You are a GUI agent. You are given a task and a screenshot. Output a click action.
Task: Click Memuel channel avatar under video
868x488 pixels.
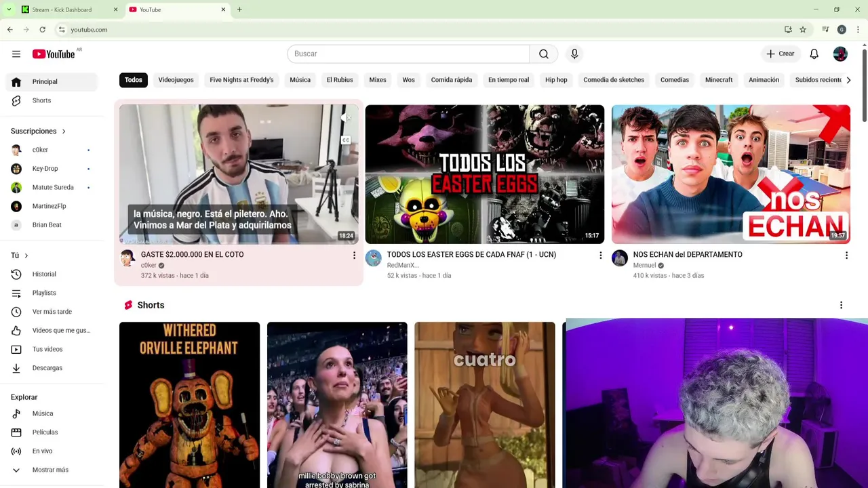click(x=620, y=258)
